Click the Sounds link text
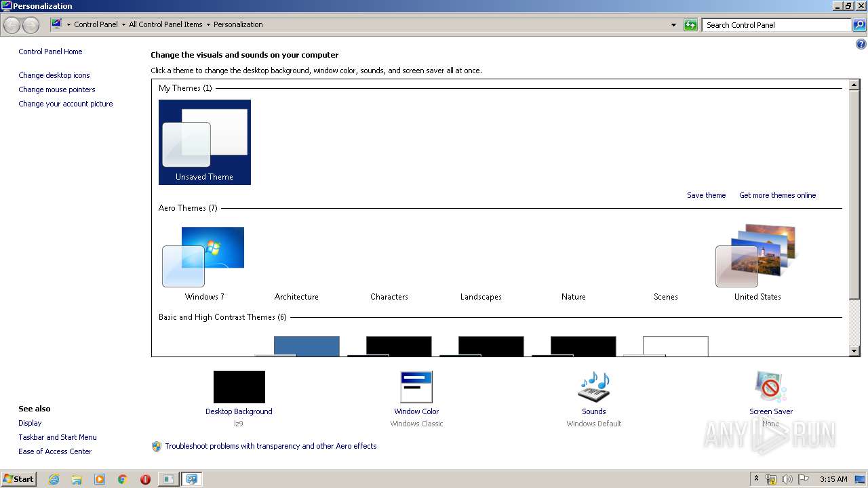Screen dimensions: 868x488 pyautogui.click(x=594, y=411)
